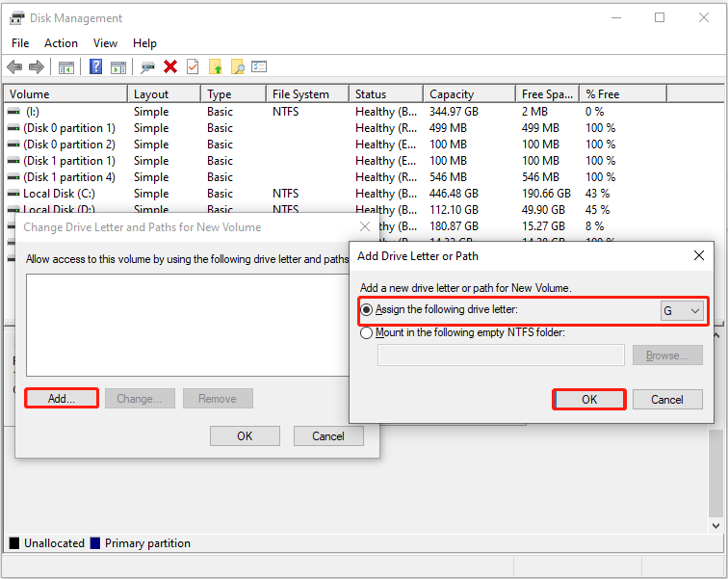Select Mount in empty NTFS folder radio
Image resolution: width=728 pixels, height=579 pixels.
(366, 333)
